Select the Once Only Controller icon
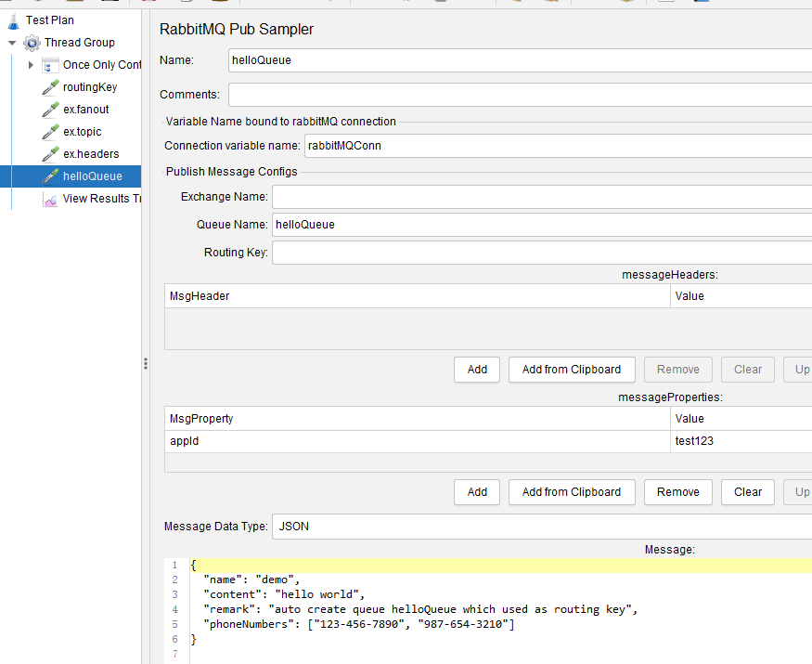This screenshot has width=812, height=664. click(x=50, y=65)
